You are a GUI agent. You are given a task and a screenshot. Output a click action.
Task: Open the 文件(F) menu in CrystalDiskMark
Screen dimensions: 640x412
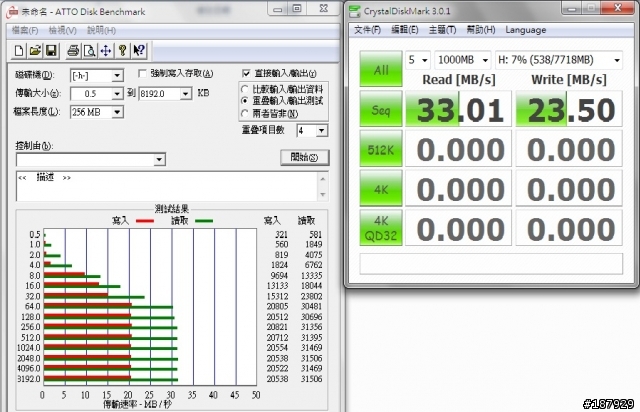tap(367, 30)
